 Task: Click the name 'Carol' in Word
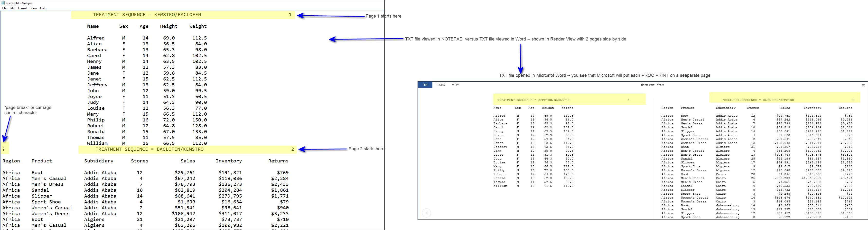point(498,127)
